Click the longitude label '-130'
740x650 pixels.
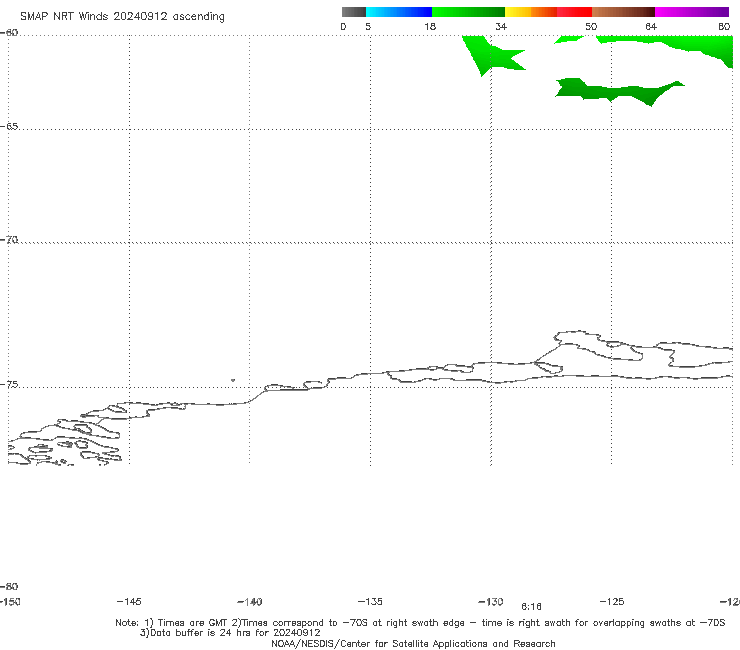(491, 602)
